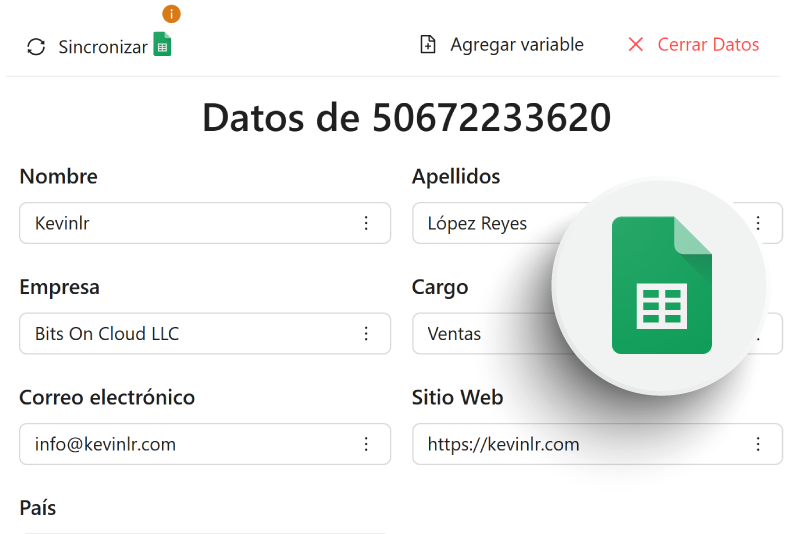Click the email input info@kevinlr.com
This screenshot has height=534, width=800.
[205, 444]
